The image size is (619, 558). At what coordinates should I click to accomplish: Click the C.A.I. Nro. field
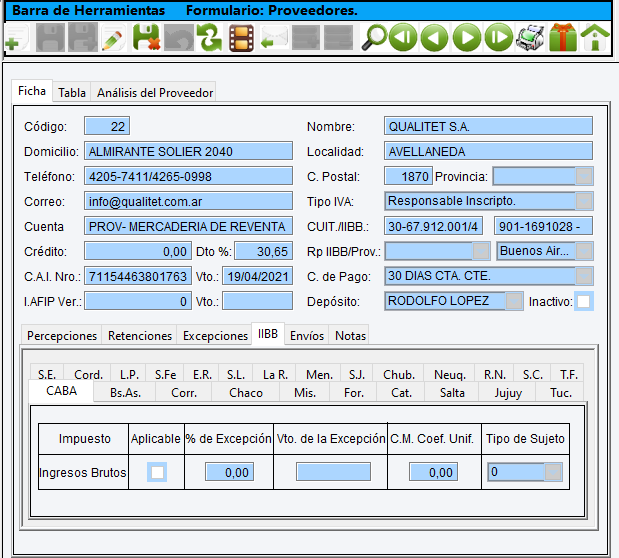click(x=138, y=276)
